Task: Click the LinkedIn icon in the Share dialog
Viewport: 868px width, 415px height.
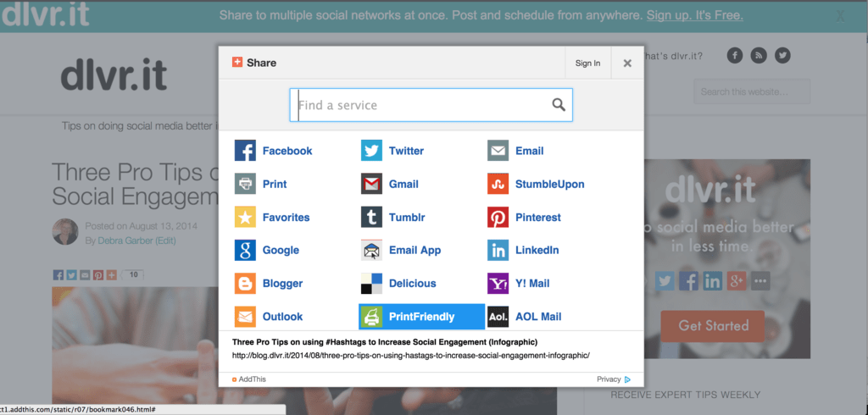Action: 498,250
